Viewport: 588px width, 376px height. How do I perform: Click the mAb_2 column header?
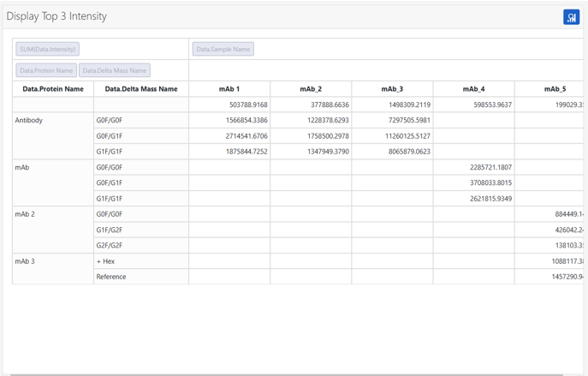click(311, 89)
